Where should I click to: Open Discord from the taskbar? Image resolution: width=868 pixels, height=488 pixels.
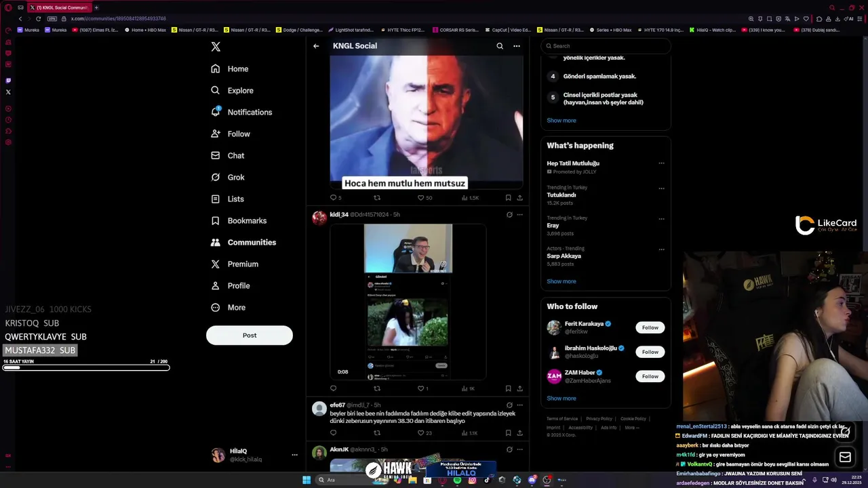tap(532, 480)
